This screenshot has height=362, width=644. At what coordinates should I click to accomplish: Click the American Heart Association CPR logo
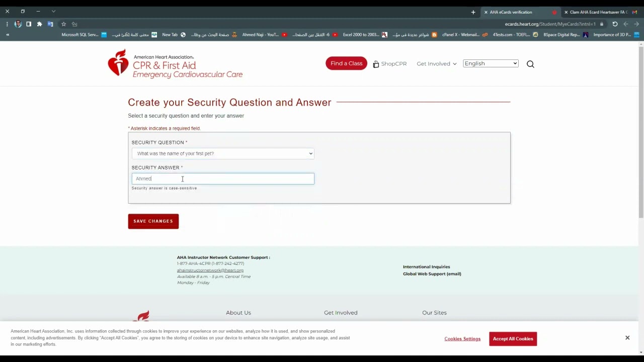coord(175,64)
